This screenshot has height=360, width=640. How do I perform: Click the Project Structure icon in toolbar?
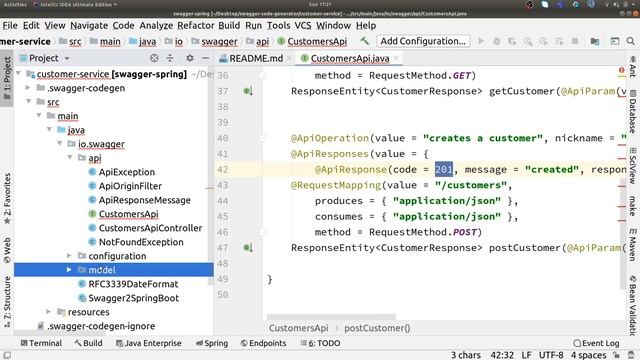pyautogui.click(x=595, y=41)
